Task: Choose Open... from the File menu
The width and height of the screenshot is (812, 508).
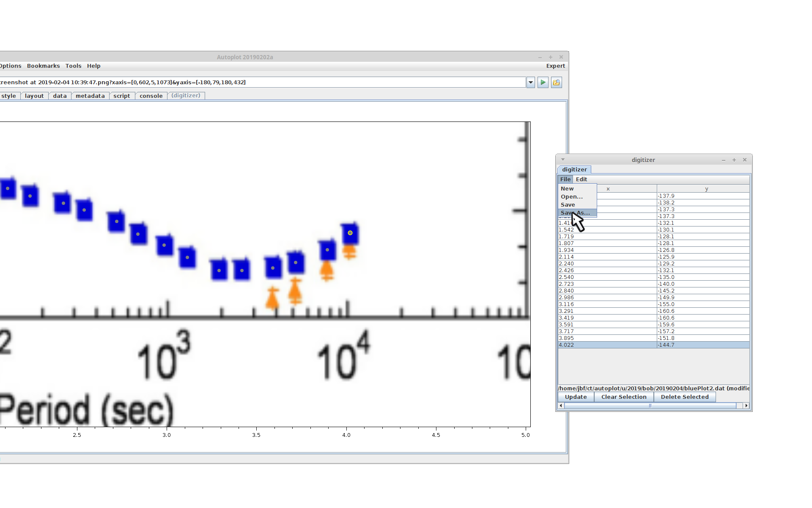Action: click(577, 197)
